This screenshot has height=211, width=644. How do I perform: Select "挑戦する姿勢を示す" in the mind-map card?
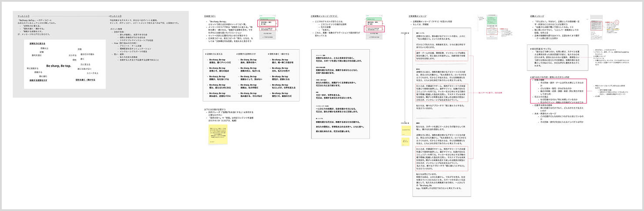pyautogui.click(x=38, y=80)
